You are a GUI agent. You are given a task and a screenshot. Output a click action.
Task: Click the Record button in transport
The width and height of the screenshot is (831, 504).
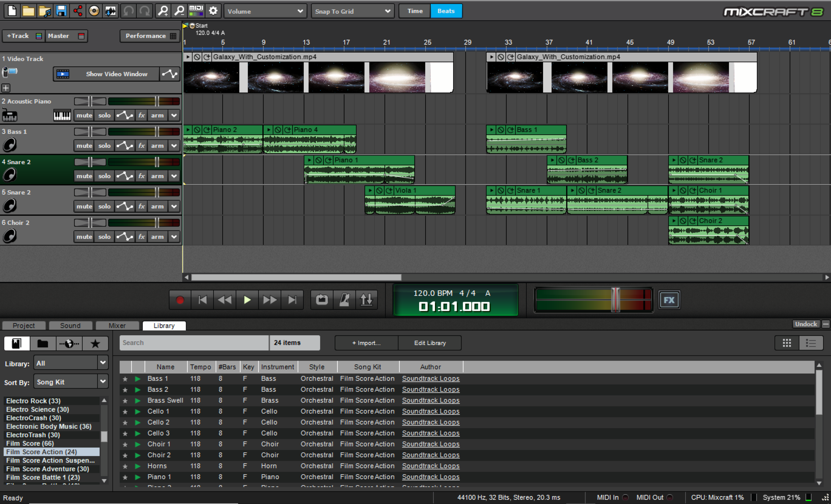180,300
